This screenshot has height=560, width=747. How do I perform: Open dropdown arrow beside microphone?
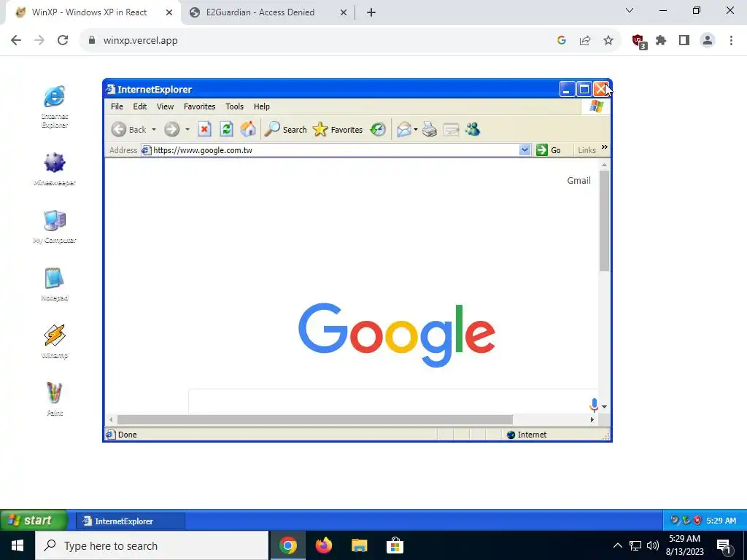click(x=604, y=407)
